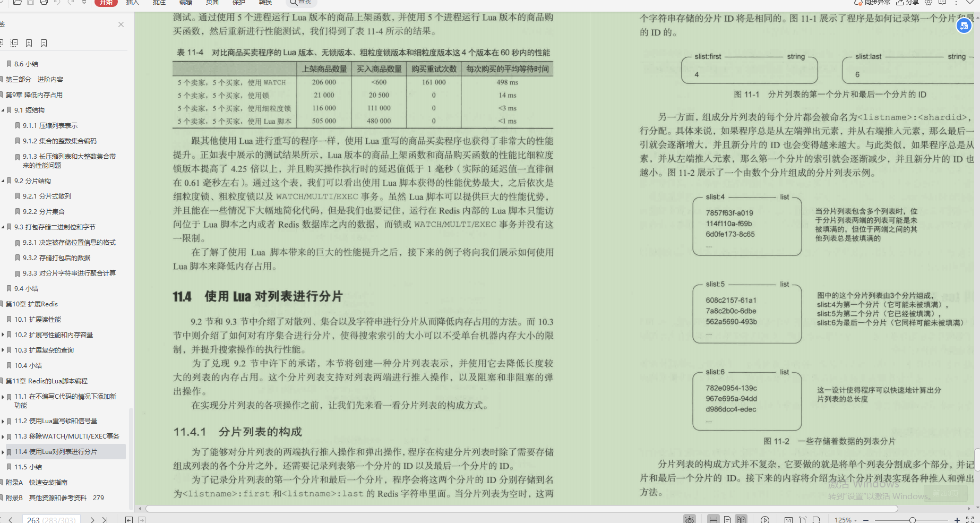
Task: Open a file with the folder icon
Action: pyautogui.click(x=18, y=2)
